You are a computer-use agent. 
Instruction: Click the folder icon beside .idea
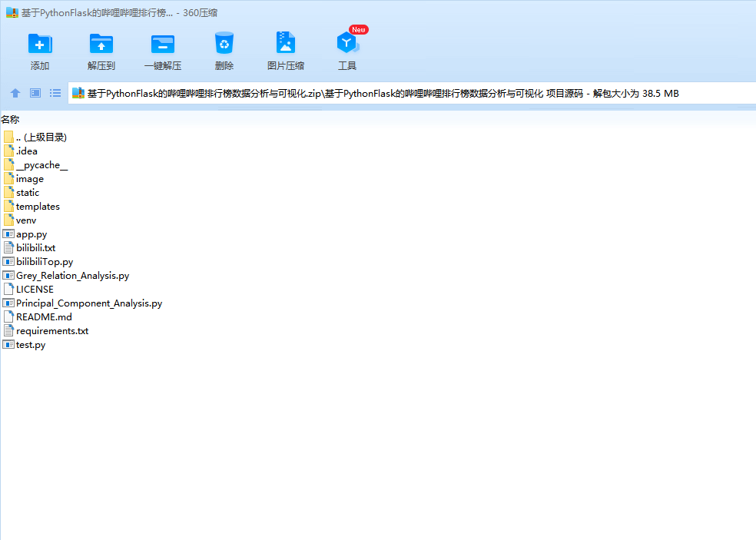[x=8, y=151]
